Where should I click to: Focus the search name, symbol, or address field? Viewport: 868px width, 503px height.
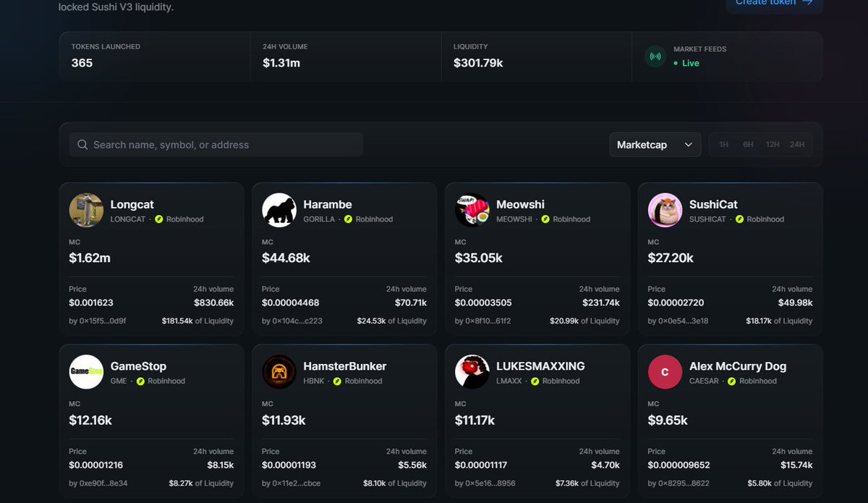[216, 145]
